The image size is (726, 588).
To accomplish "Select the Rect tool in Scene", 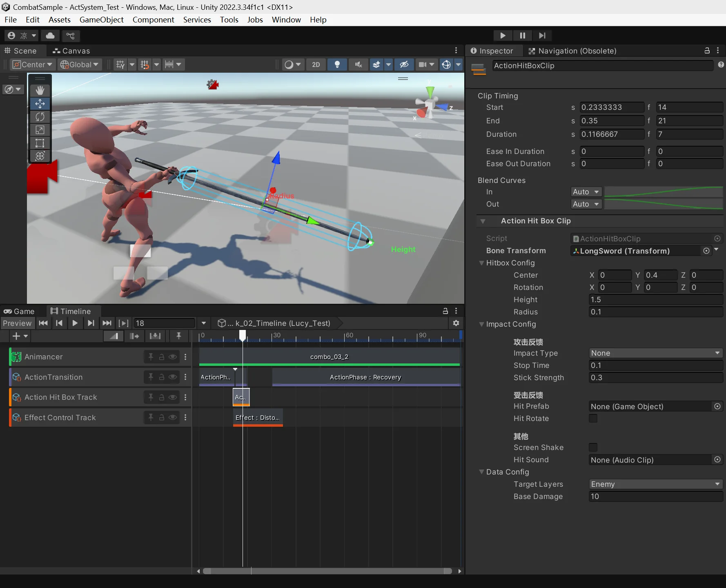I will click(40, 143).
